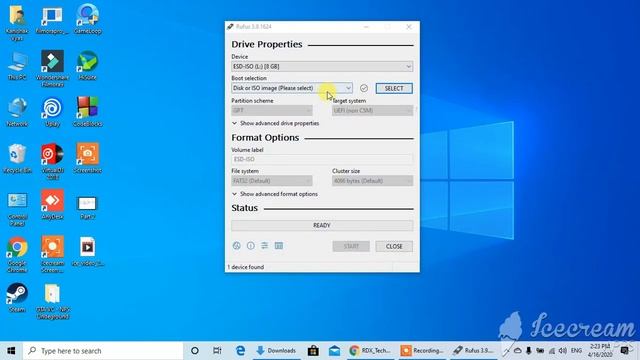Image resolution: width=640 pixels, height=360 pixels.
Task: Open Google Chrome desktop shortcut
Action: coord(17,255)
